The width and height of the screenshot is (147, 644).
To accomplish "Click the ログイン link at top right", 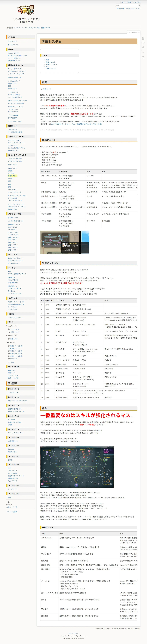I will coord(137,2).
